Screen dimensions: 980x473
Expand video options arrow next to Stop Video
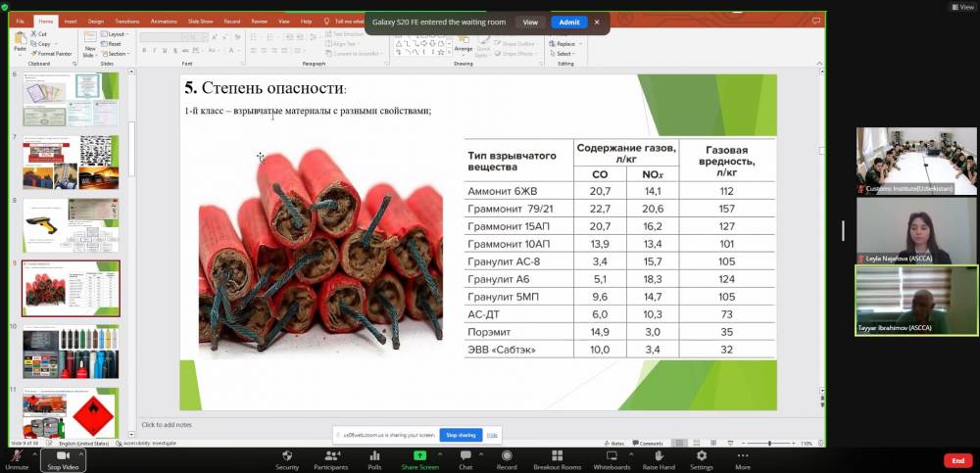click(x=81, y=453)
